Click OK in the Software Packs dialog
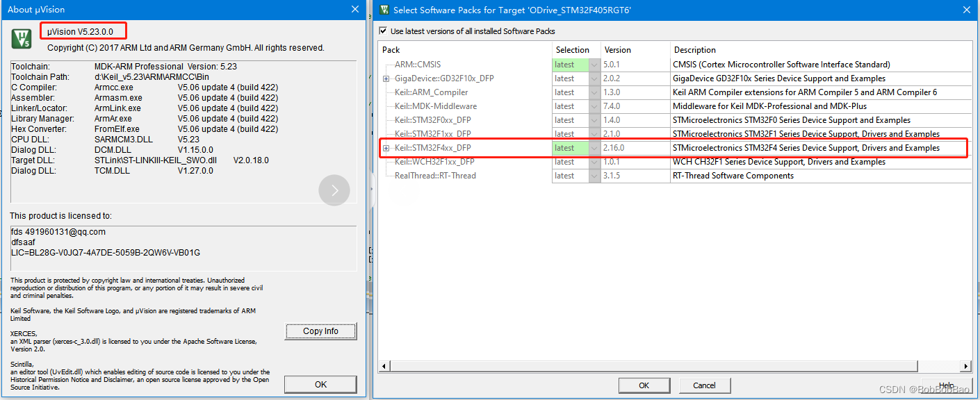The image size is (980, 400). [644, 385]
